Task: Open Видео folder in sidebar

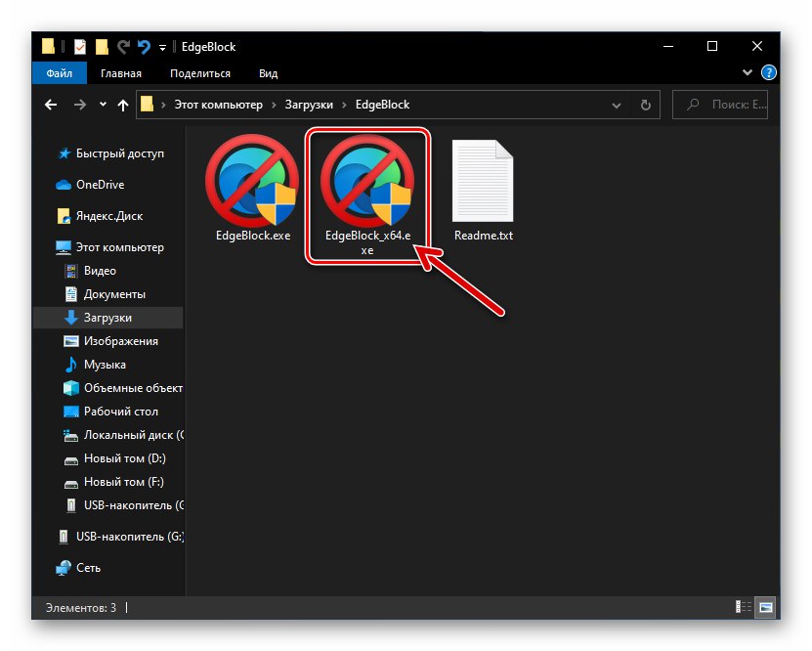Action: coord(90,271)
